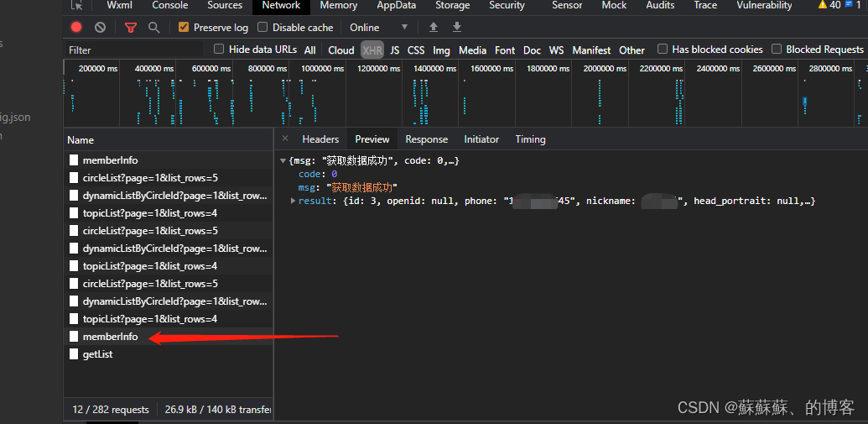Screen dimensions: 868x424
Task: Filter requests by Doc
Action: [532, 50]
